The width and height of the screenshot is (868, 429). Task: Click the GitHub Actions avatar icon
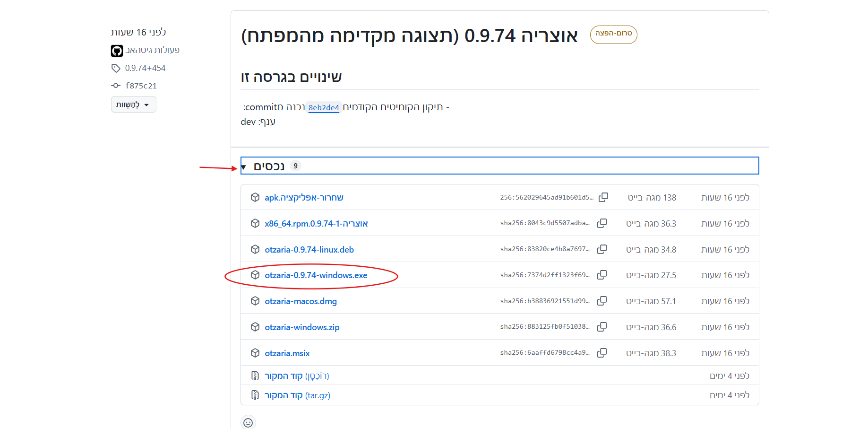click(117, 51)
